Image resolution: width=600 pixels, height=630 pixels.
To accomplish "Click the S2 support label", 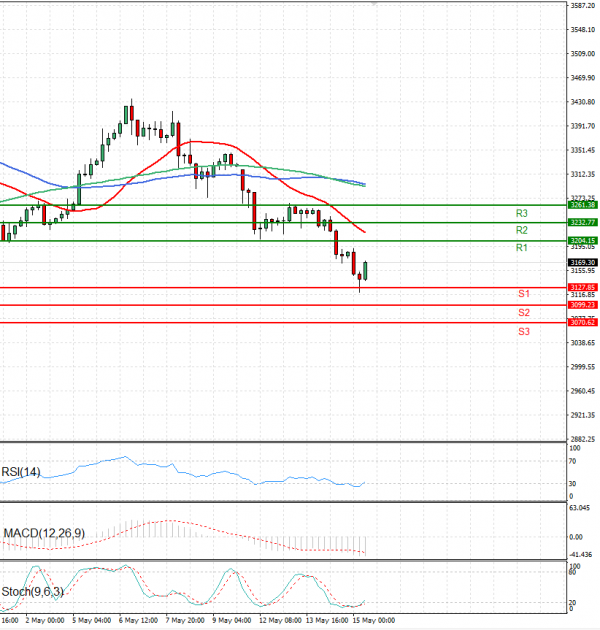I will tap(524, 312).
